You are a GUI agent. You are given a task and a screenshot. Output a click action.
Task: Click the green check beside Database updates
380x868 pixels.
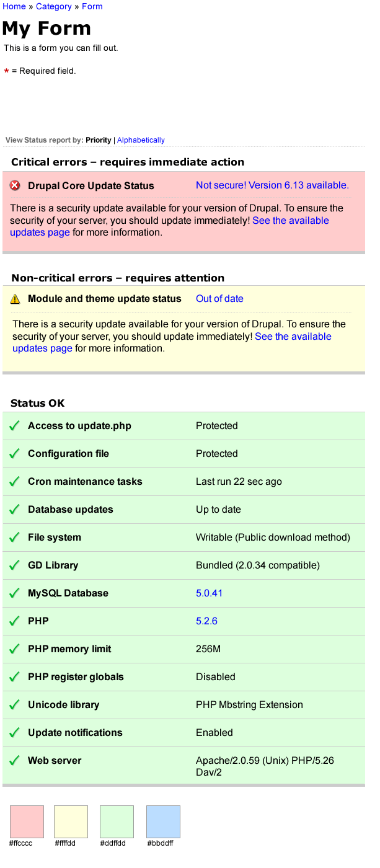(x=14, y=510)
